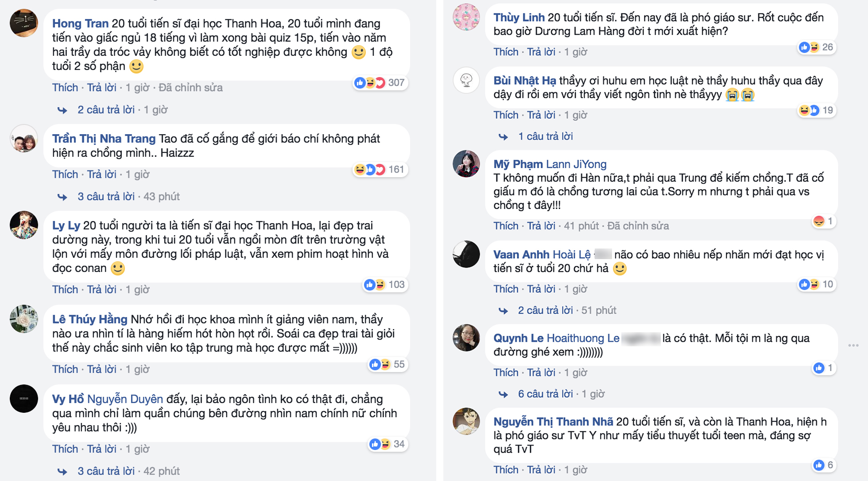Image resolution: width=868 pixels, height=481 pixels.
Task: Expand the '6 câu trả lời' reply thread
Action: (545, 394)
